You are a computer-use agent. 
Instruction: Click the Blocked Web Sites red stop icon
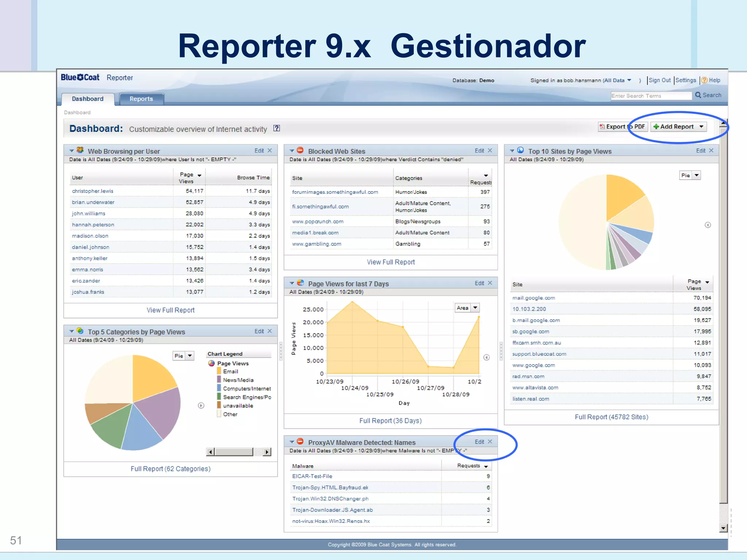click(x=300, y=150)
